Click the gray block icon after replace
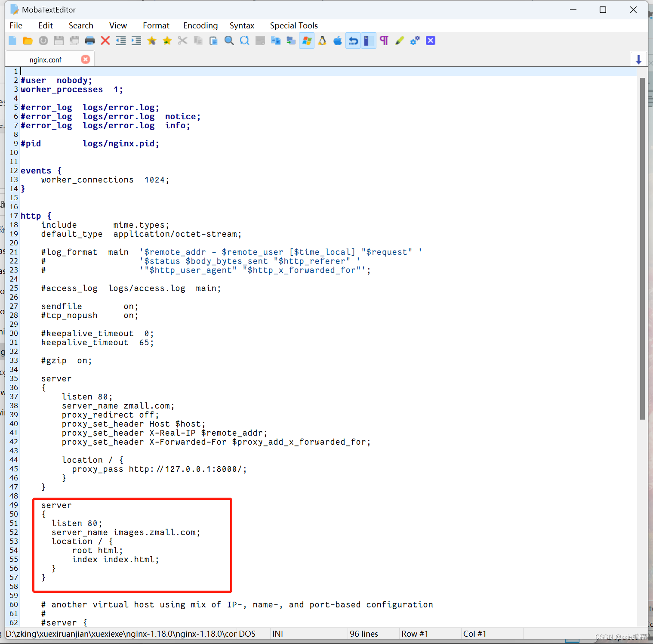This screenshot has width=653, height=644. (x=260, y=41)
